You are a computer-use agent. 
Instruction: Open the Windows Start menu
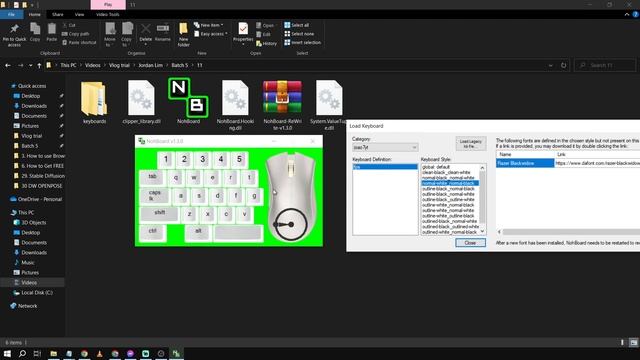pos(7,353)
